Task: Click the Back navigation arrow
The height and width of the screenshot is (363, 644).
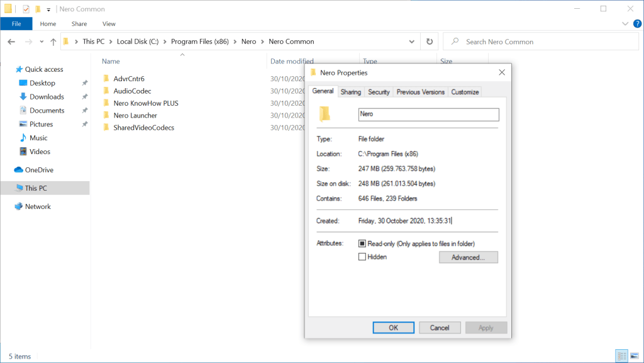Action: point(11,42)
